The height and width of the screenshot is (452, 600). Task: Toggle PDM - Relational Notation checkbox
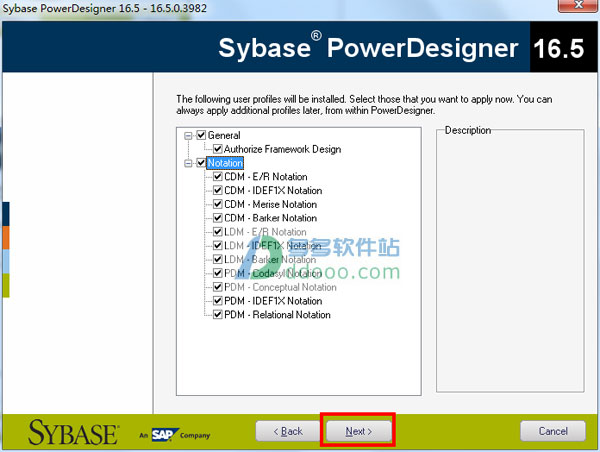pos(218,314)
